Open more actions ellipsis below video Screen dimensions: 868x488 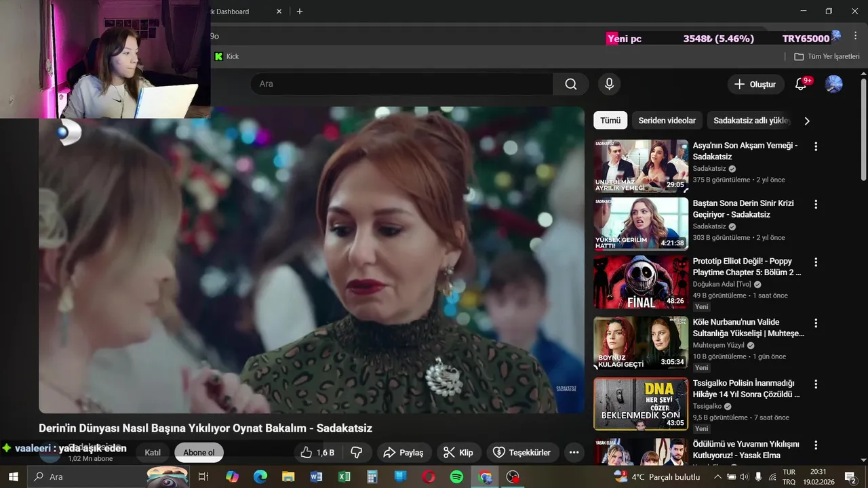[574, 453]
